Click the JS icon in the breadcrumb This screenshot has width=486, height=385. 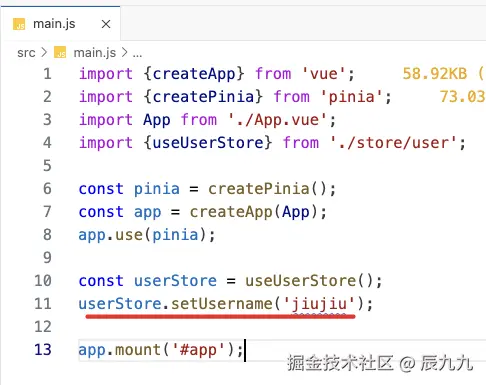60,53
